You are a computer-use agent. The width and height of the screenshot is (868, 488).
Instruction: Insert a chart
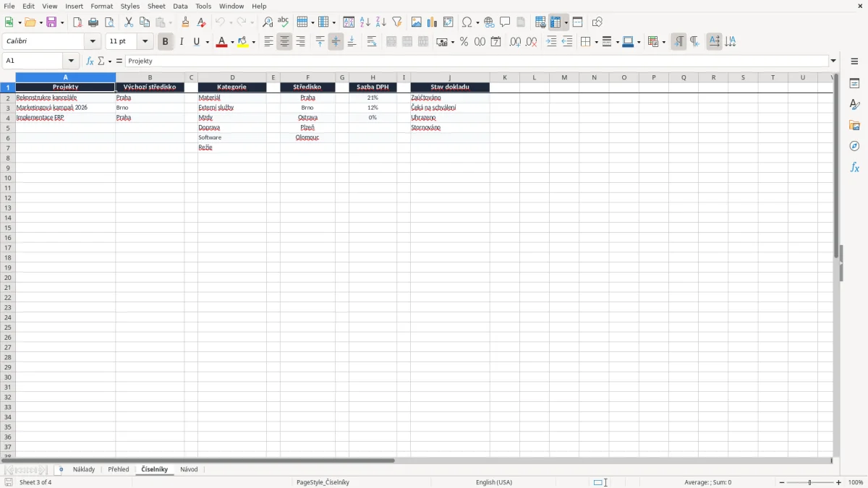tap(433, 22)
